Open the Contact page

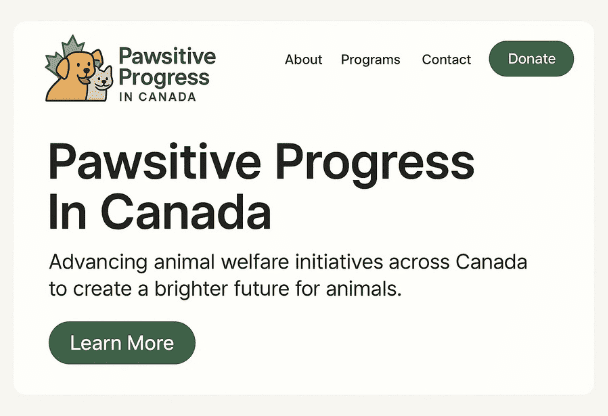click(446, 60)
